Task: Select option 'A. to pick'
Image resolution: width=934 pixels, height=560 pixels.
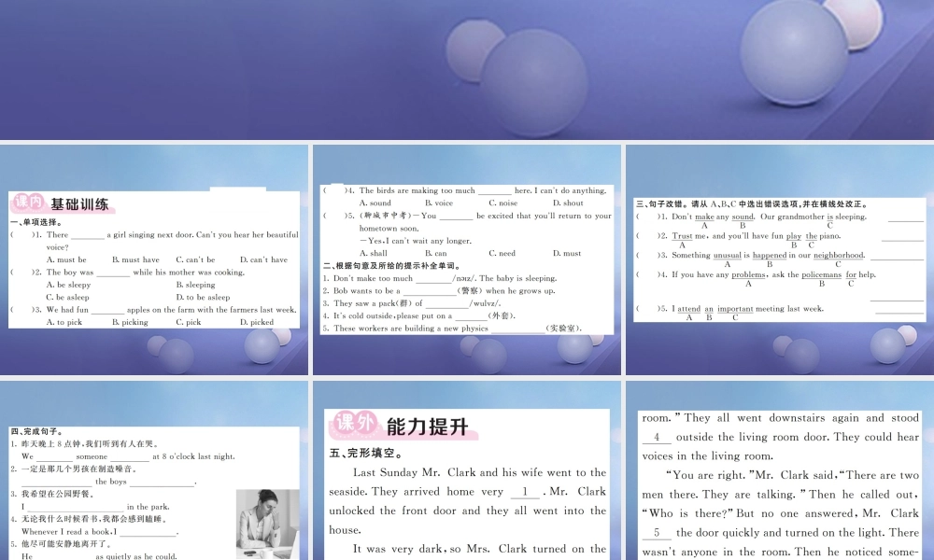Action: coord(64,322)
